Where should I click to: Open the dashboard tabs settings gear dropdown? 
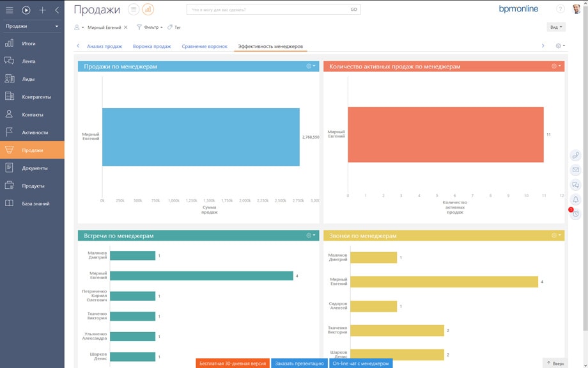(561, 46)
